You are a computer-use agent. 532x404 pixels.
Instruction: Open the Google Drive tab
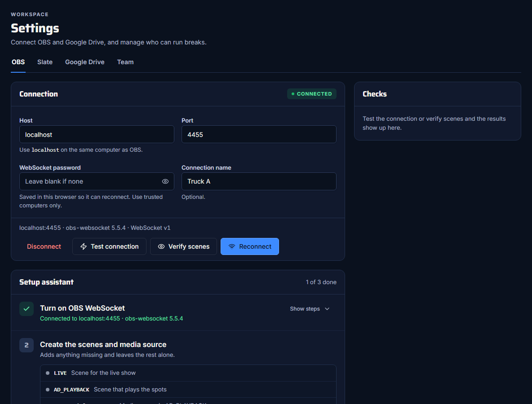(85, 62)
